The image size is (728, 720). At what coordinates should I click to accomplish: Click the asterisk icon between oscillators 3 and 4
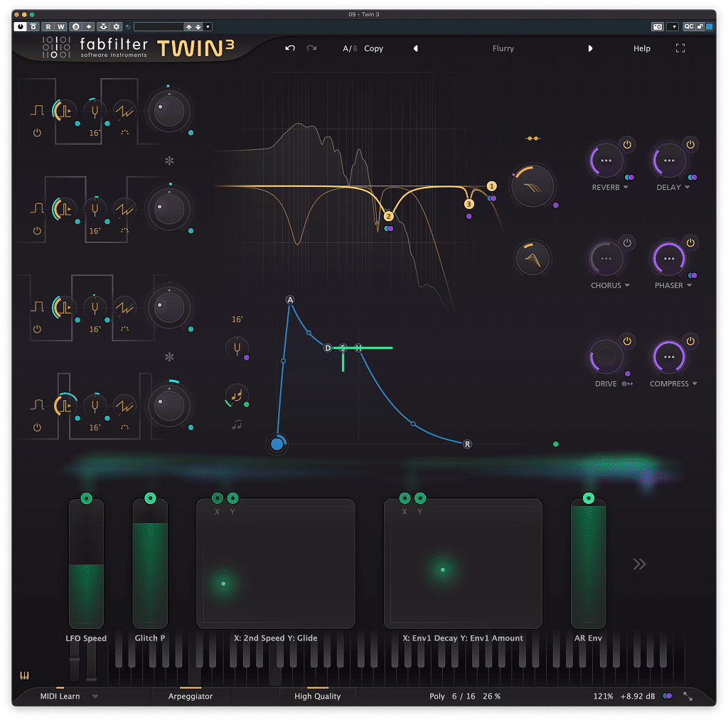click(x=169, y=357)
